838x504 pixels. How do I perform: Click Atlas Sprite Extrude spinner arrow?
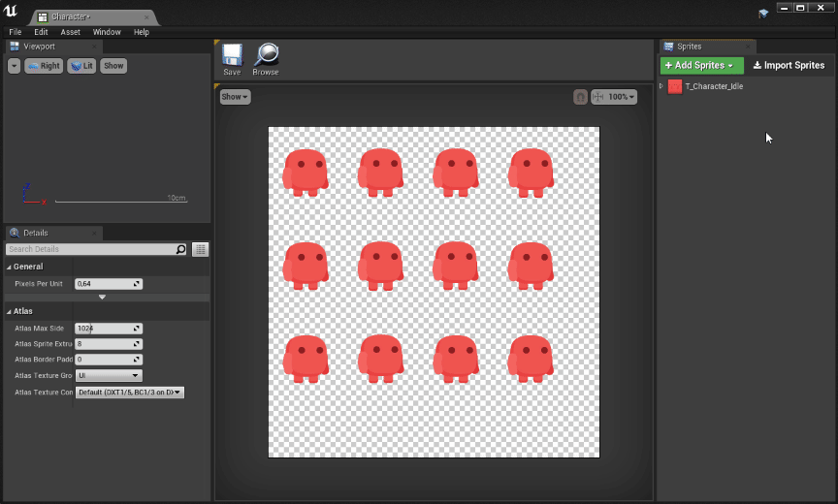(x=138, y=344)
